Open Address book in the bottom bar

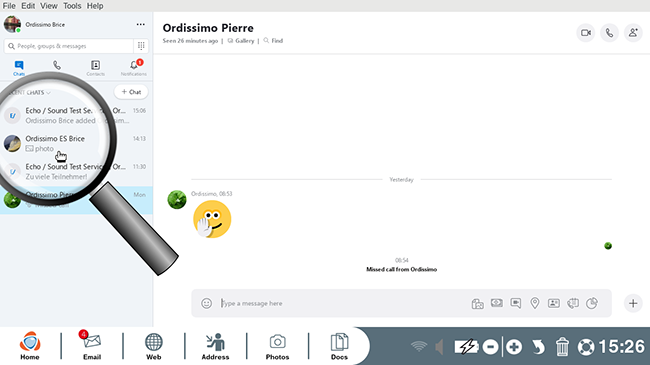pos(215,346)
